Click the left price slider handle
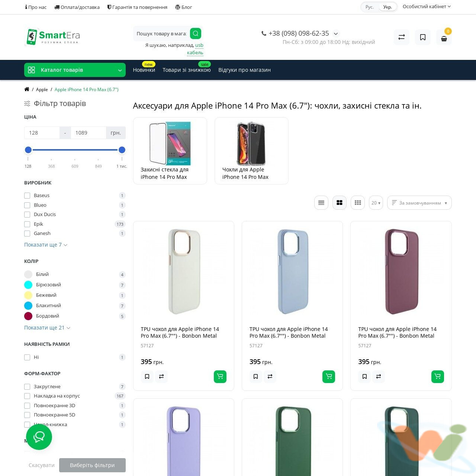476x476 pixels. click(x=28, y=150)
